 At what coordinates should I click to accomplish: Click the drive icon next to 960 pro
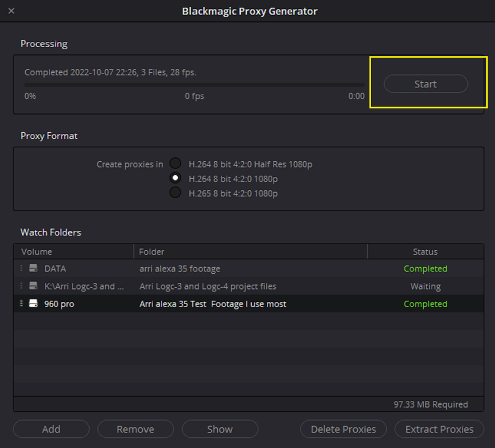pos(33,304)
